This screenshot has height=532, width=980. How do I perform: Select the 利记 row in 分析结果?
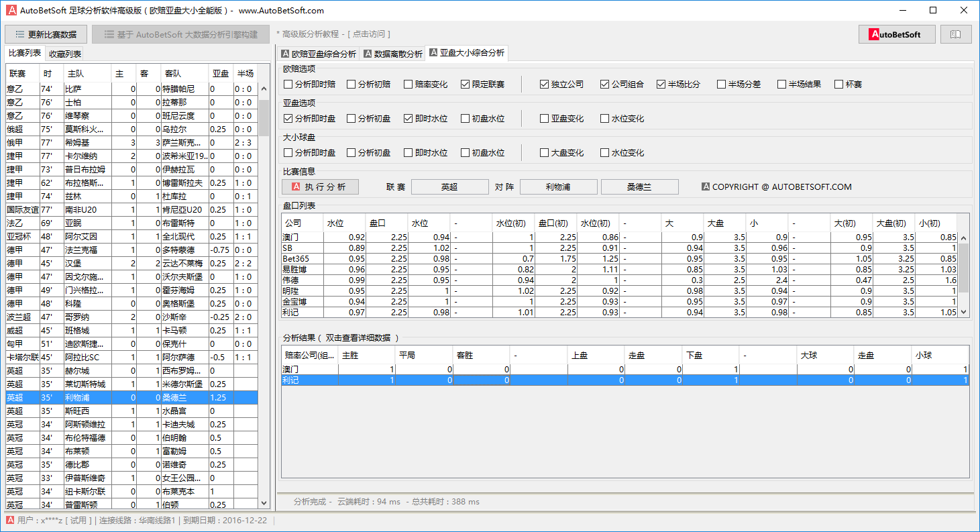[x=625, y=380]
